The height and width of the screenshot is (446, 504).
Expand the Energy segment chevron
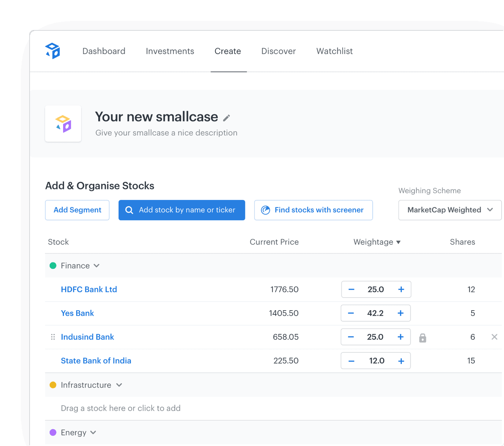(x=93, y=433)
